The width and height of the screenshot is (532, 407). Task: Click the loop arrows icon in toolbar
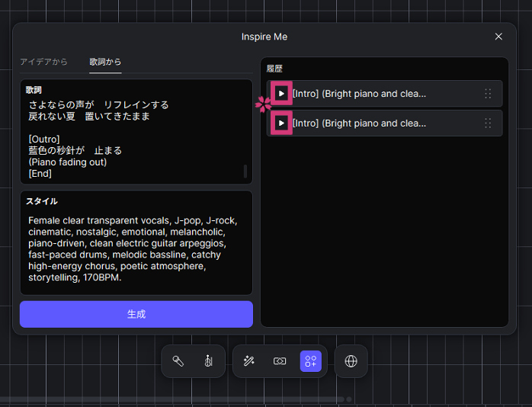tap(280, 361)
